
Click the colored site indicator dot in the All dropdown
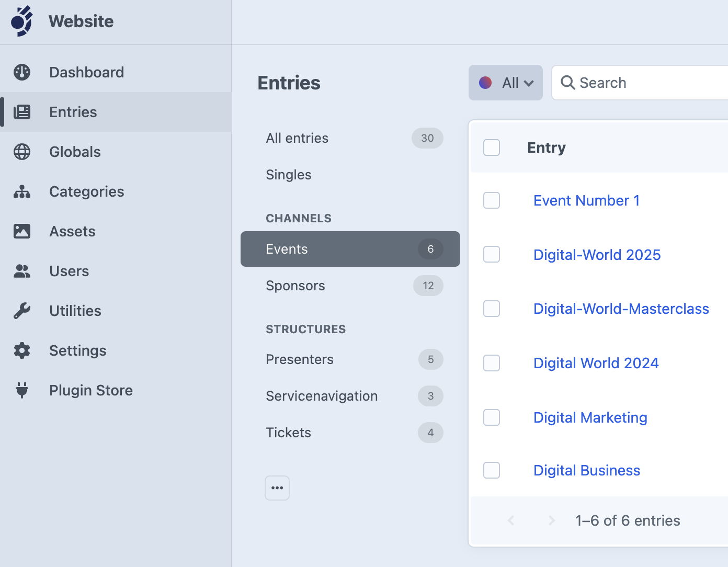485,83
